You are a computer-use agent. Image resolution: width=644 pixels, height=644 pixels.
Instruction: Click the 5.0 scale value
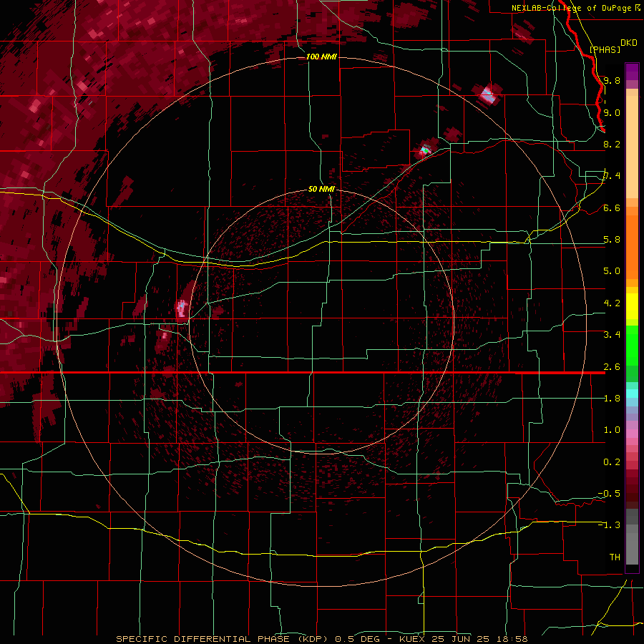(612, 271)
